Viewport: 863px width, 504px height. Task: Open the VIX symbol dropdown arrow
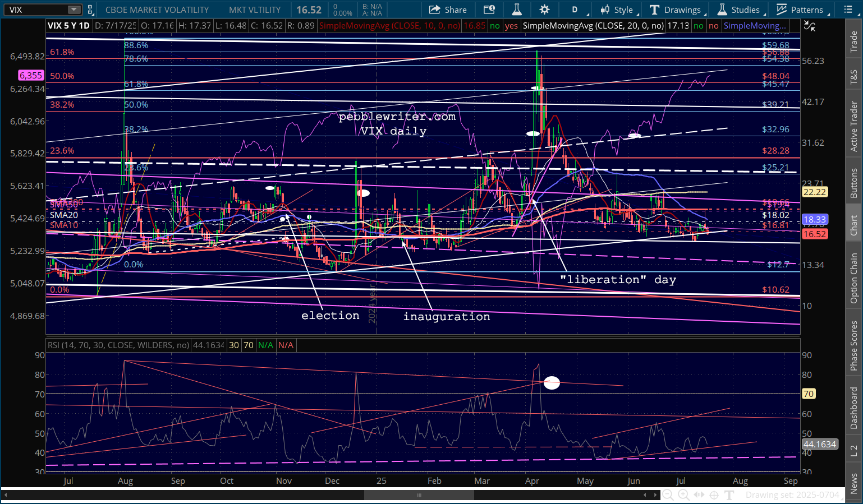click(x=74, y=10)
